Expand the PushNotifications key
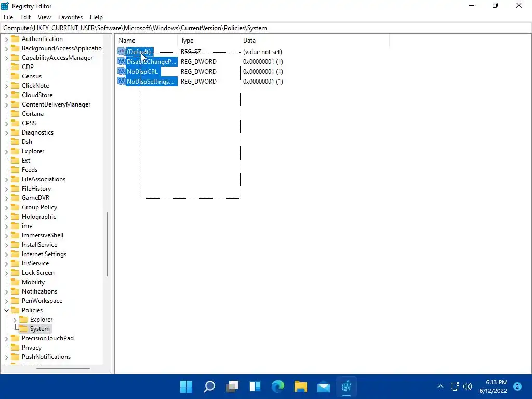Image resolution: width=532 pixels, height=399 pixels. coord(6,357)
